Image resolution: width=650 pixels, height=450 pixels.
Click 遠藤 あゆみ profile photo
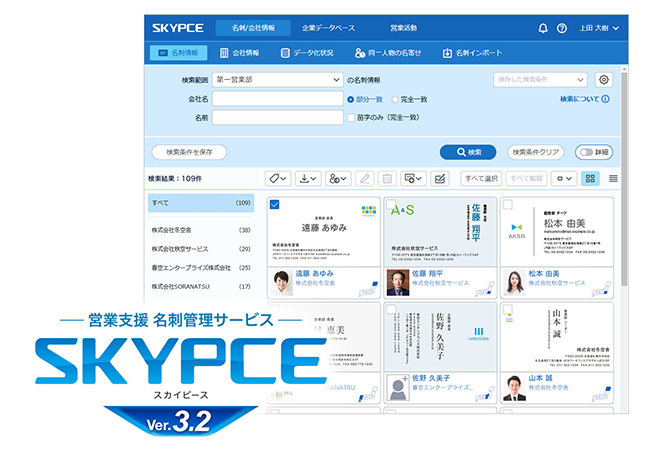(281, 283)
